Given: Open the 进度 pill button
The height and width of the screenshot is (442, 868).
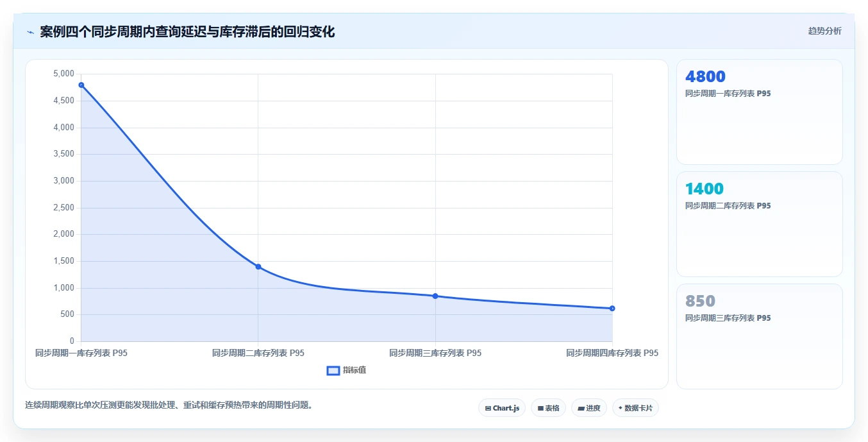Looking at the screenshot, I should pyautogui.click(x=589, y=408).
